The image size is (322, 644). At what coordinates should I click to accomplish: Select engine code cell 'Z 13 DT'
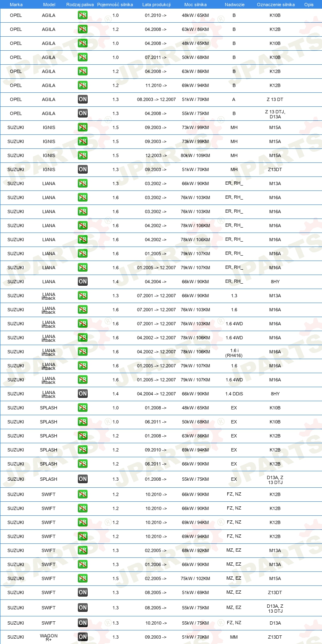coord(275,99)
